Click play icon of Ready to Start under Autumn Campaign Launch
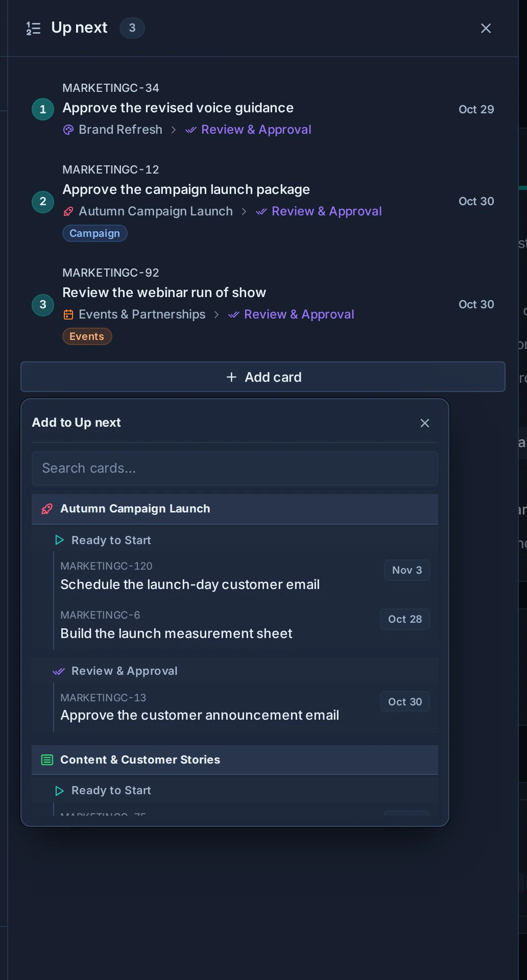Image resolution: width=527 pixels, height=980 pixels. tap(59, 540)
